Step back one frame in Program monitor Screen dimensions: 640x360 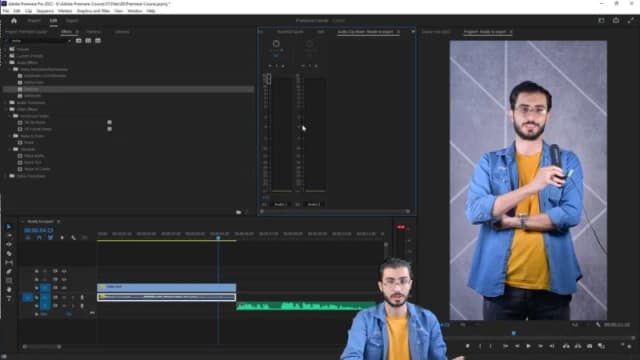[517, 346]
